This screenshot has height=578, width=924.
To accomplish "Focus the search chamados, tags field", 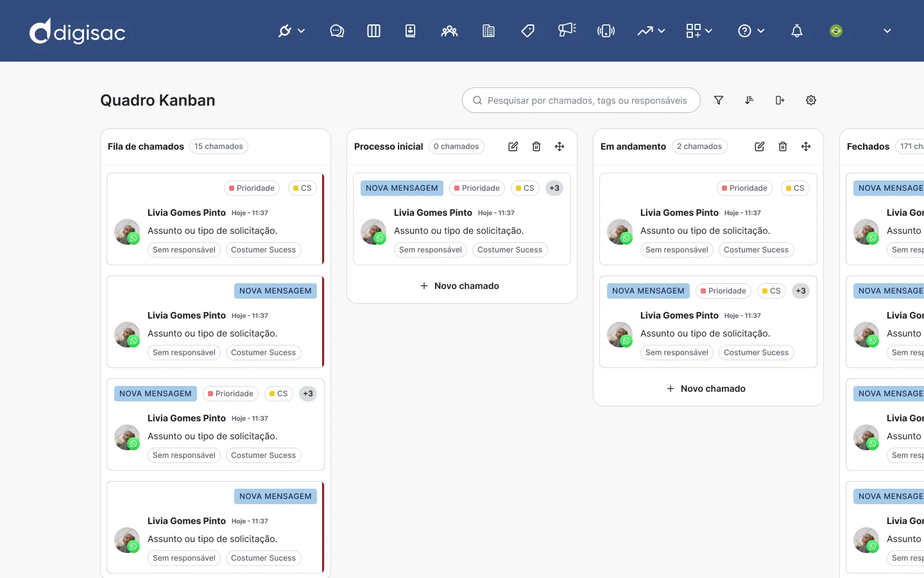I will [581, 100].
